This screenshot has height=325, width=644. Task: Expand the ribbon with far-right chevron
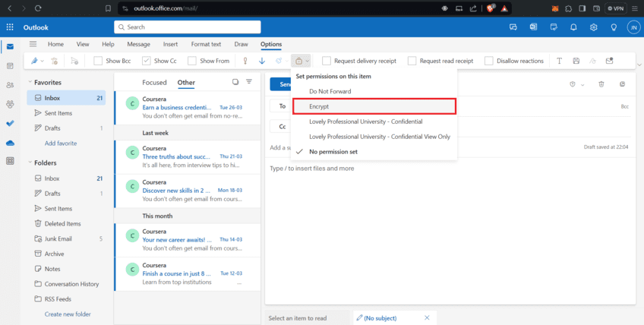coord(639,65)
